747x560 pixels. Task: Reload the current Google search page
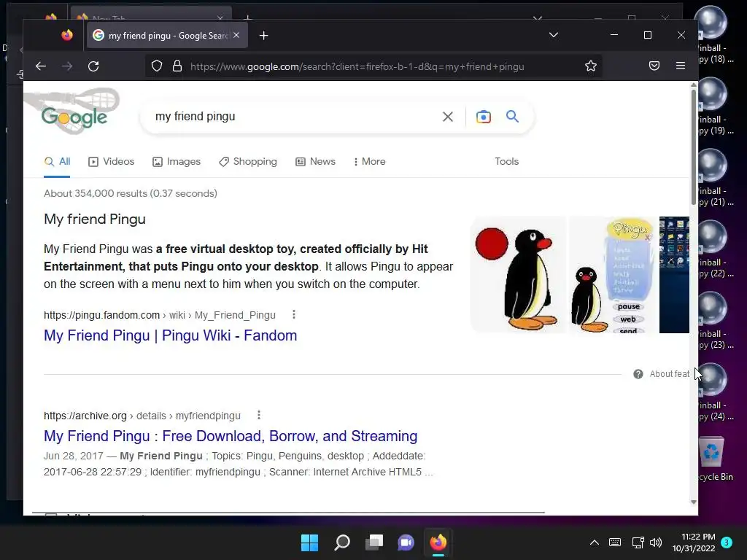pyautogui.click(x=93, y=66)
